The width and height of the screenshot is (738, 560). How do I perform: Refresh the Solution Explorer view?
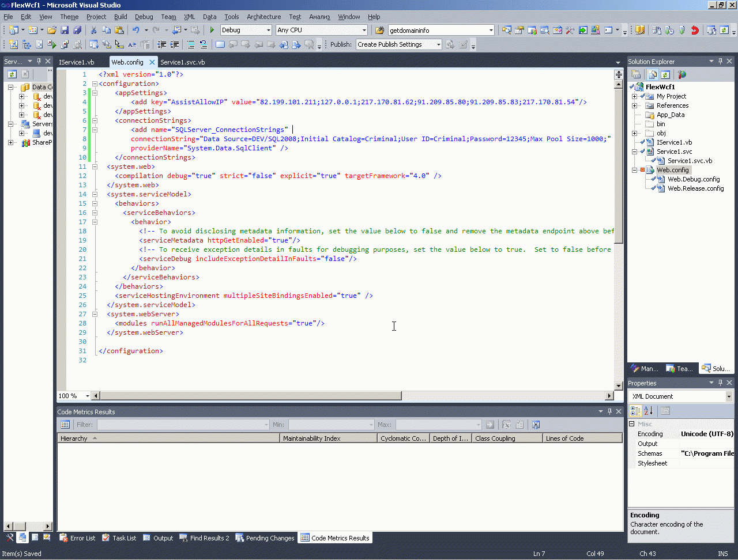[x=665, y=74]
